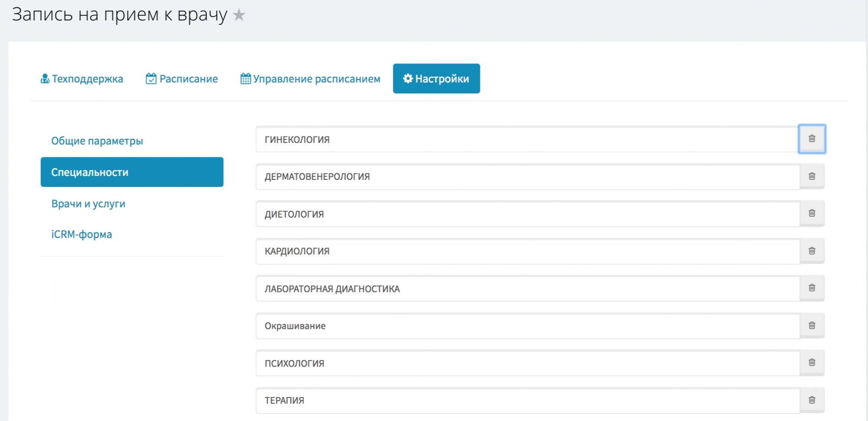Click trash icon for ЛАБОРАТОРНАЯ ДИАГНОСТИКА

[x=812, y=288]
